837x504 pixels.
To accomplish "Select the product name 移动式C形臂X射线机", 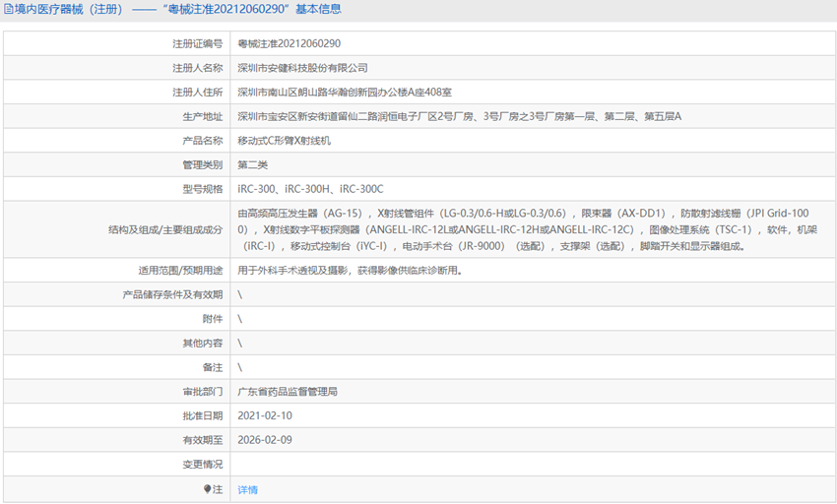I will [x=284, y=141].
